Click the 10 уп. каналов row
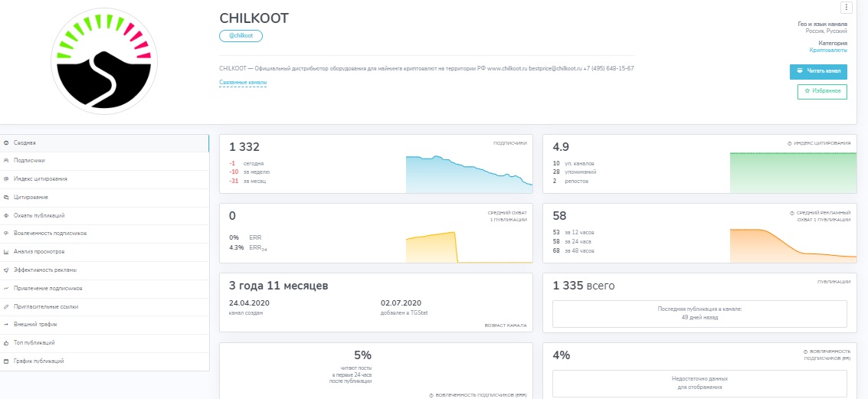The height and width of the screenshot is (399, 868). 574,163
